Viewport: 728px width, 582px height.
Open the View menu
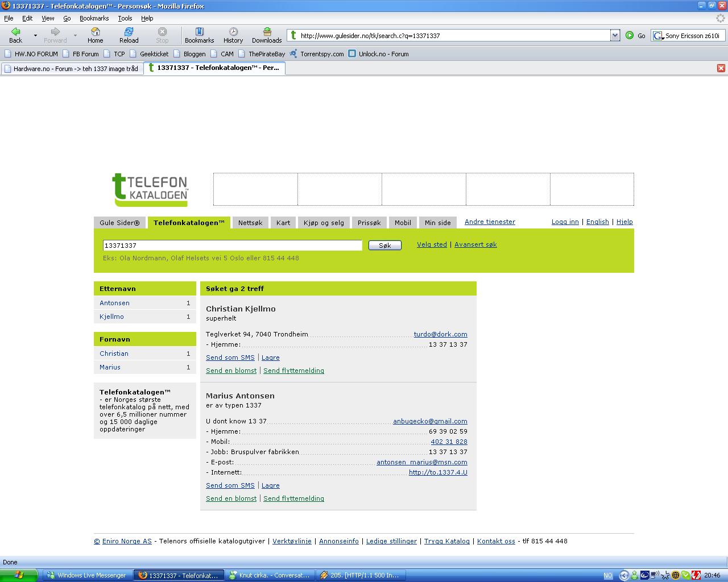[x=48, y=18]
